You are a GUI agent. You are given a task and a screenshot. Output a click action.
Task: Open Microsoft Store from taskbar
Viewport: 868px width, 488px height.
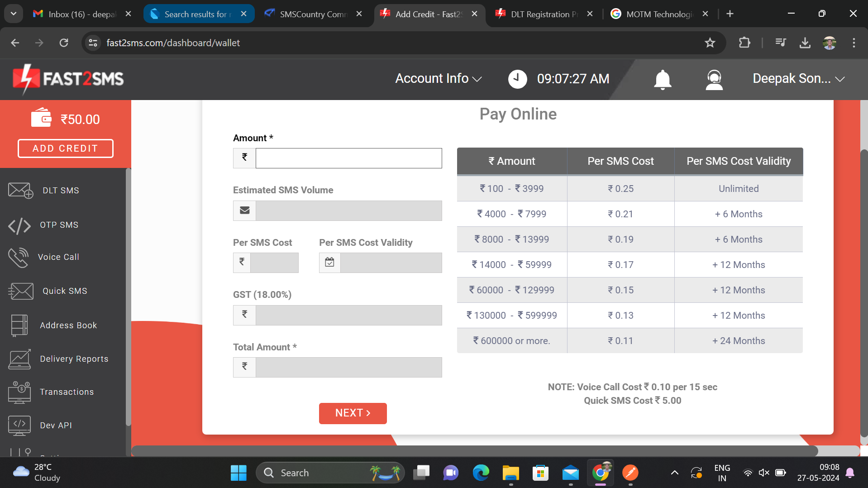(x=540, y=473)
